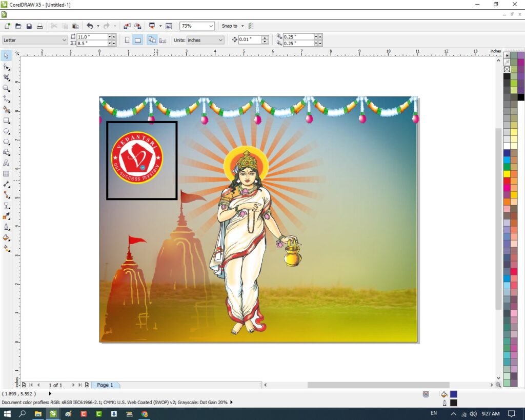Choose the Dimension tool
This screenshot has height=420, width=525.
tap(6, 184)
